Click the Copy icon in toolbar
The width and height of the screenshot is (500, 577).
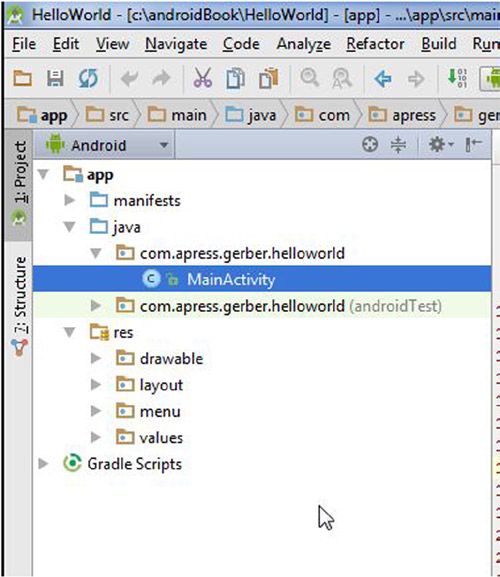point(235,78)
